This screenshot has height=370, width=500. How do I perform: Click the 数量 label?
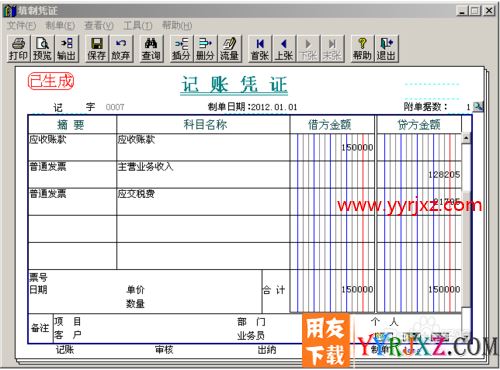[135, 304]
